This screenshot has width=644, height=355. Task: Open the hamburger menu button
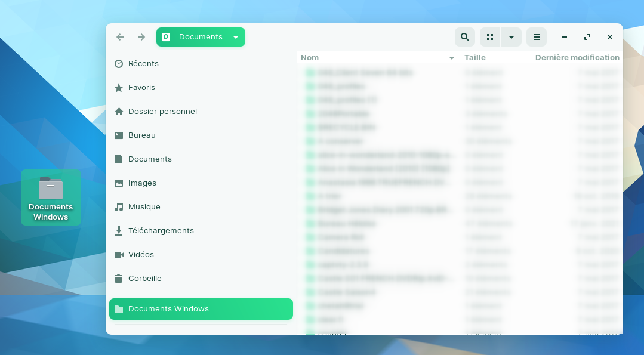[x=536, y=37]
